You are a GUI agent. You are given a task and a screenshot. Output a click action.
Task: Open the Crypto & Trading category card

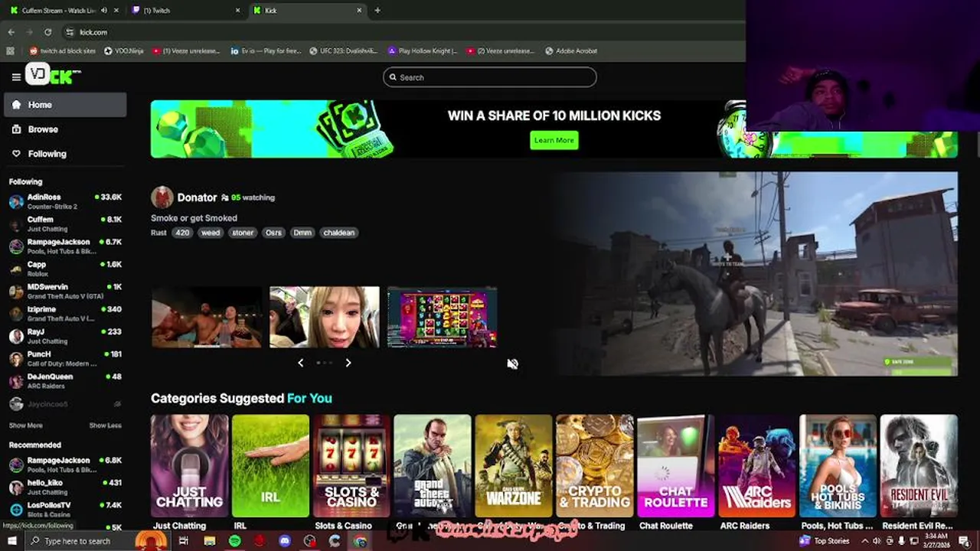tap(595, 466)
